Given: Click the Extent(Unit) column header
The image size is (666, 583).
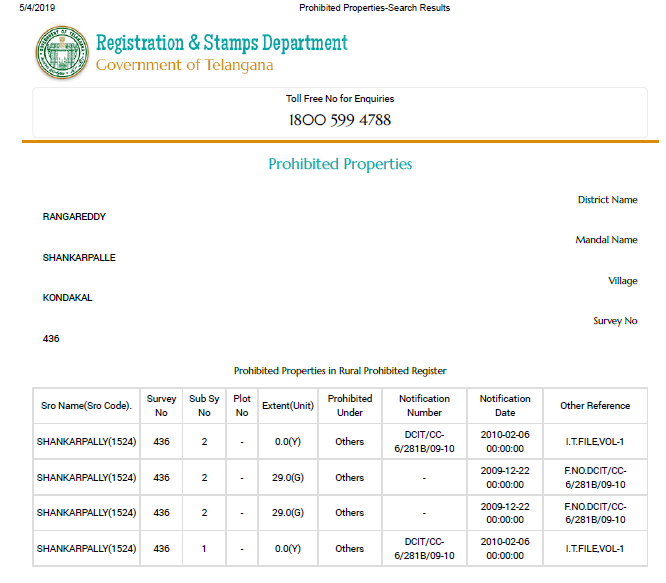Looking at the screenshot, I should pyautogui.click(x=287, y=406).
